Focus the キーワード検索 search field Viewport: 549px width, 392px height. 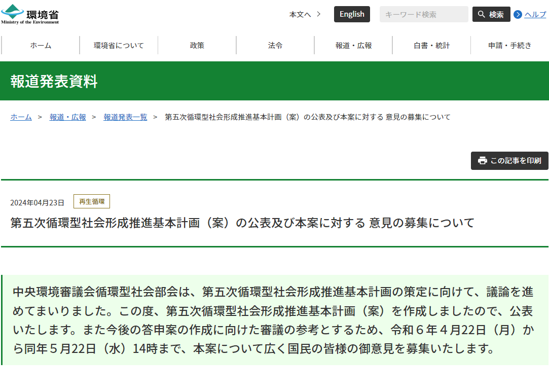(x=423, y=14)
